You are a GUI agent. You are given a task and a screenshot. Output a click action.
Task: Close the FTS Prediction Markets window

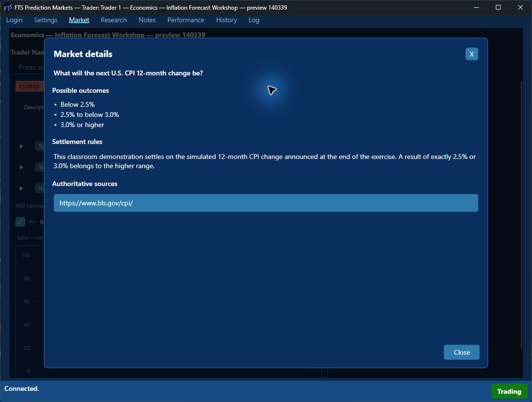[x=520, y=7]
